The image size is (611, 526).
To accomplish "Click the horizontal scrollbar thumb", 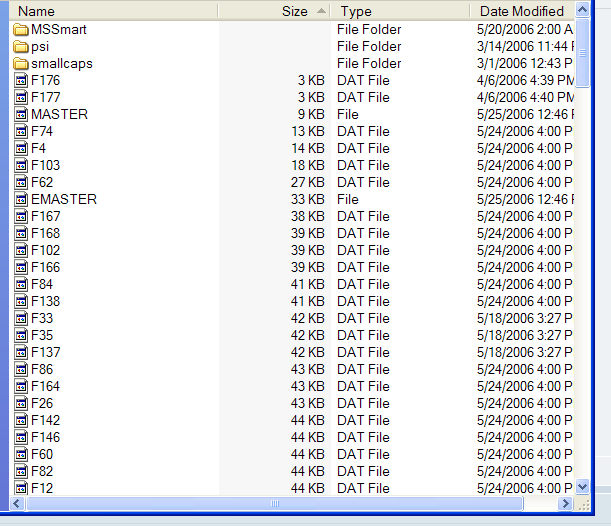I will pos(274,504).
